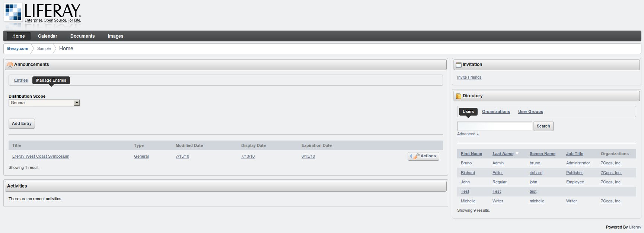The height and width of the screenshot is (233, 644).
Task: Open the Documents page
Action: point(83,36)
